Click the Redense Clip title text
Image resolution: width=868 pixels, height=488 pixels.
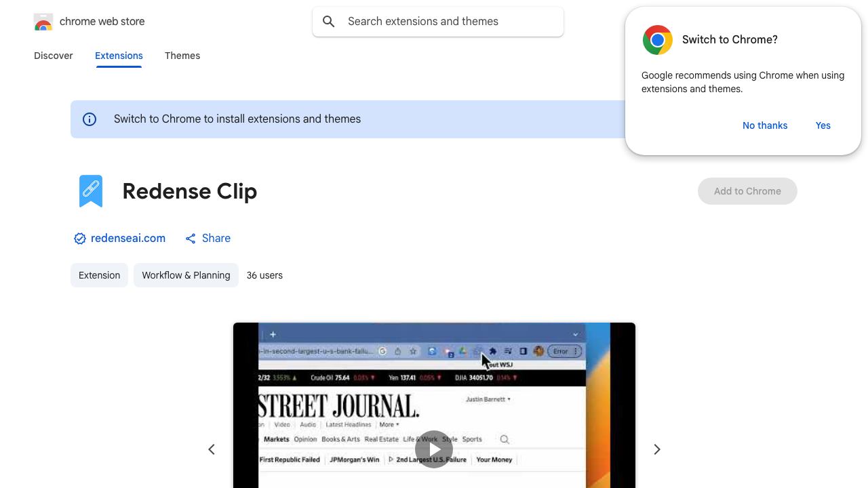click(x=190, y=191)
